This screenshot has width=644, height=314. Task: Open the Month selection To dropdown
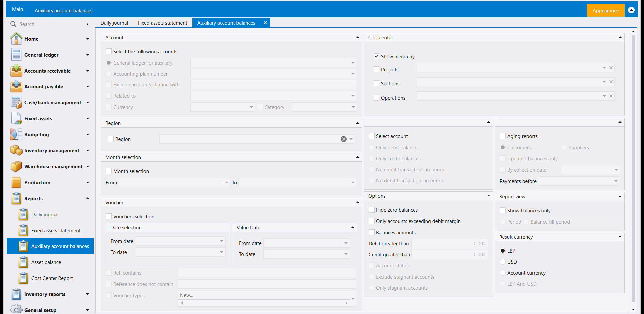[x=353, y=182]
